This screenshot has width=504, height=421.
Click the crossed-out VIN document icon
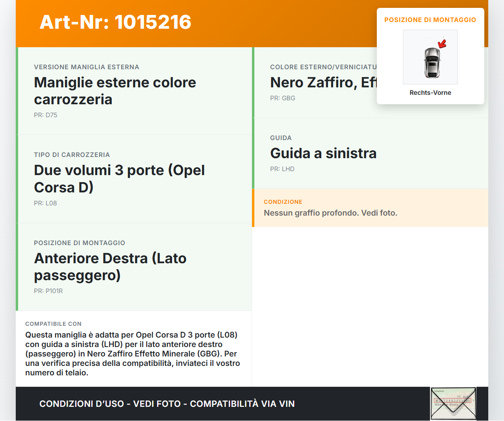click(x=453, y=403)
